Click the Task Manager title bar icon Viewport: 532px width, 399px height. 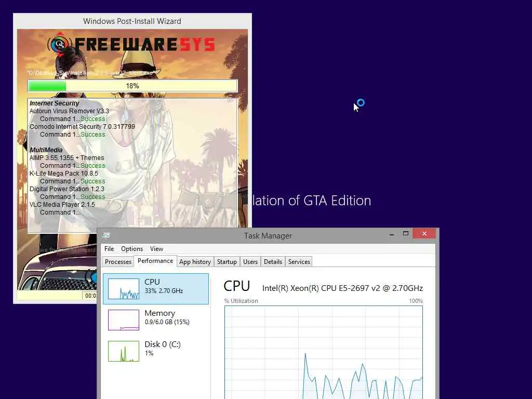click(x=106, y=235)
